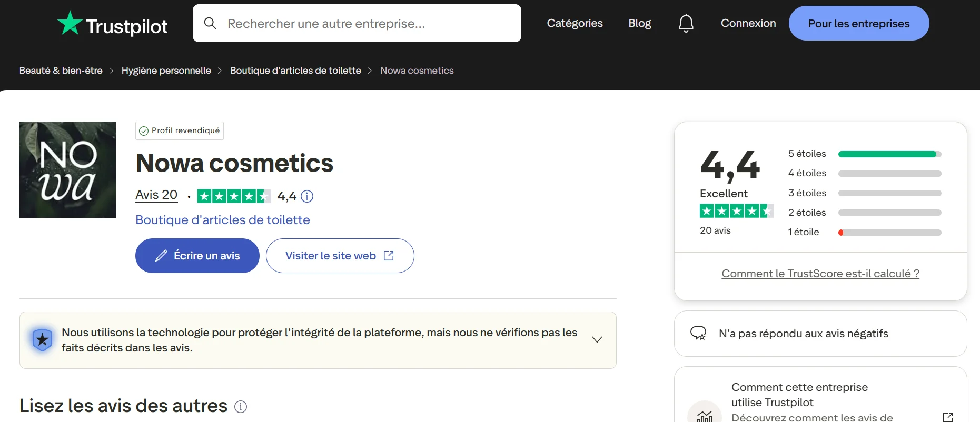Open the Catégories menu
Image resolution: width=980 pixels, height=422 pixels.
[x=575, y=23]
